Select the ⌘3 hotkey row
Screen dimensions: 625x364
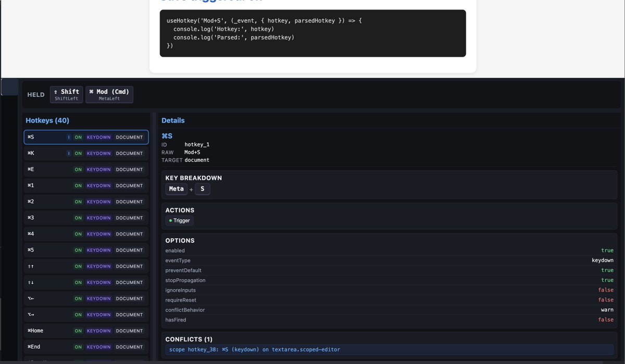pyautogui.click(x=86, y=218)
